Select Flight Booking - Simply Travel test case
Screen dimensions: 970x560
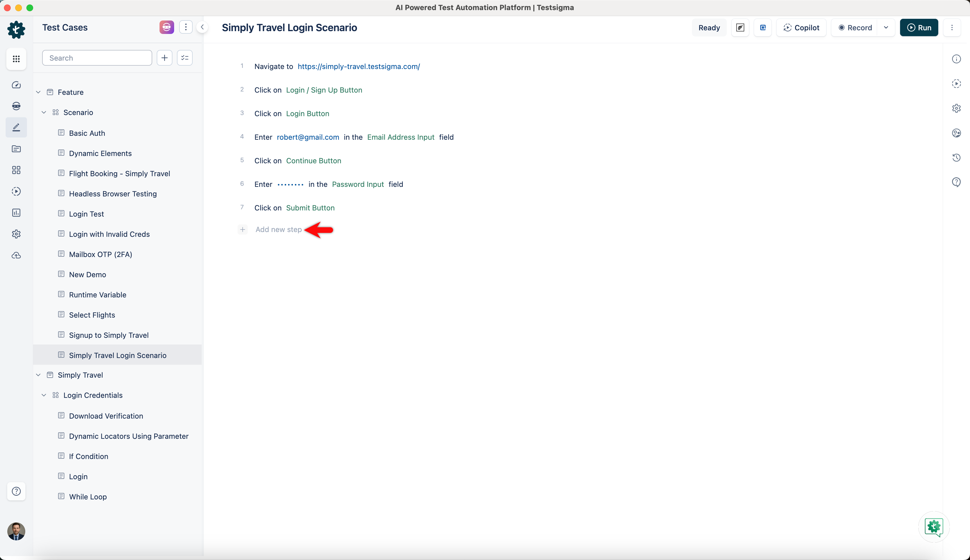pyautogui.click(x=119, y=173)
